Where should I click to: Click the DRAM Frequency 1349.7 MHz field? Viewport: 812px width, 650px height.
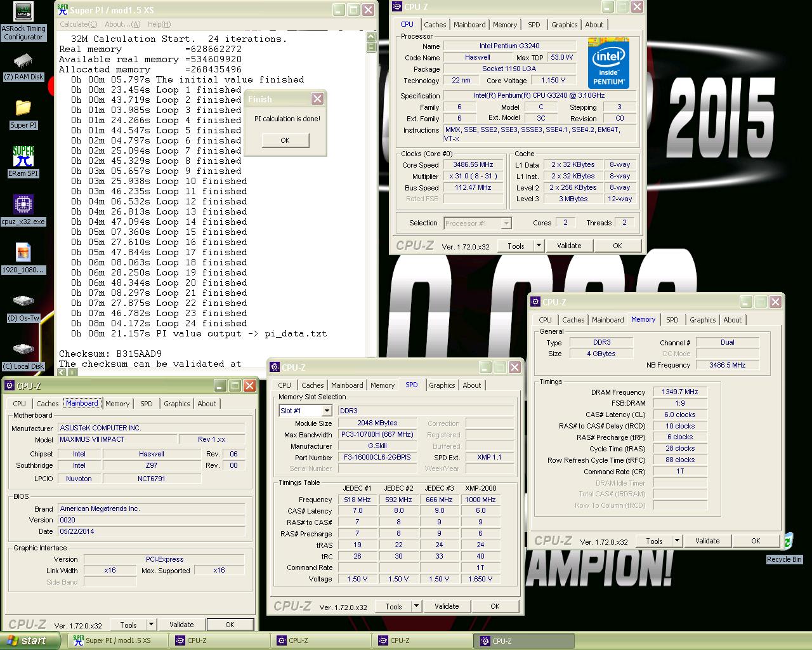tap(680, 392)
